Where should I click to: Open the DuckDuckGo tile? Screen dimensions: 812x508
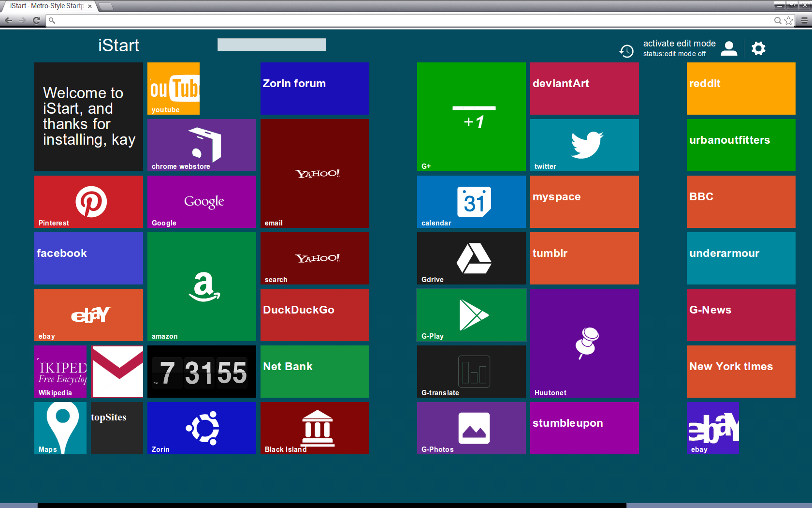click(x=315, y=315)
